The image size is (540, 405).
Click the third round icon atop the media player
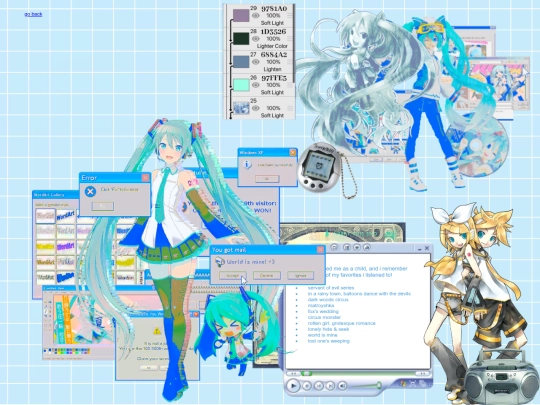357,247
